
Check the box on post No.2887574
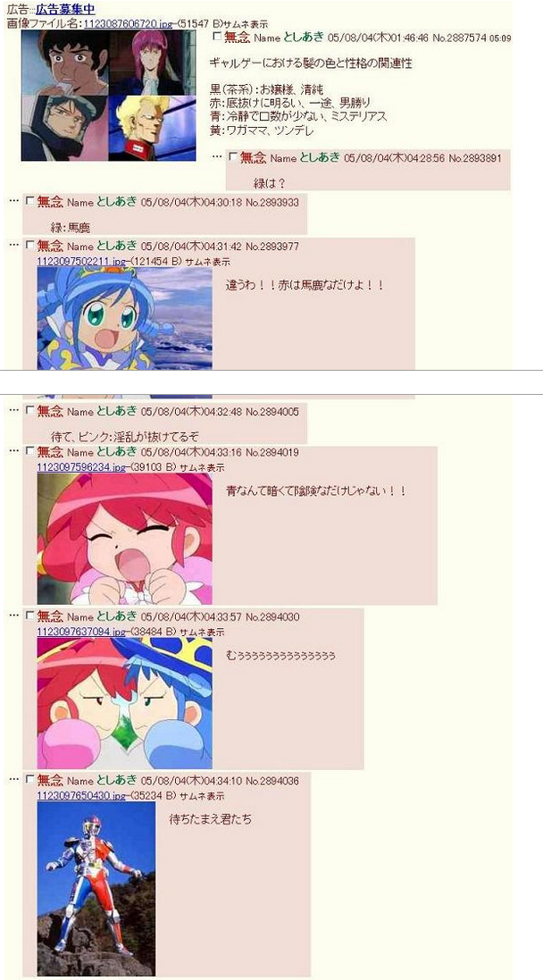[217, 37]
